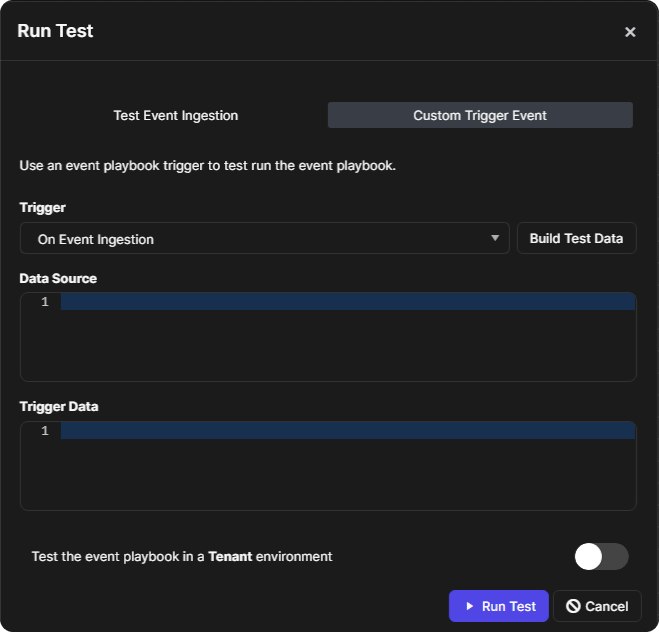The image size is (659, 632).
Task: Click the Build Test Data button
Action: 576,239
